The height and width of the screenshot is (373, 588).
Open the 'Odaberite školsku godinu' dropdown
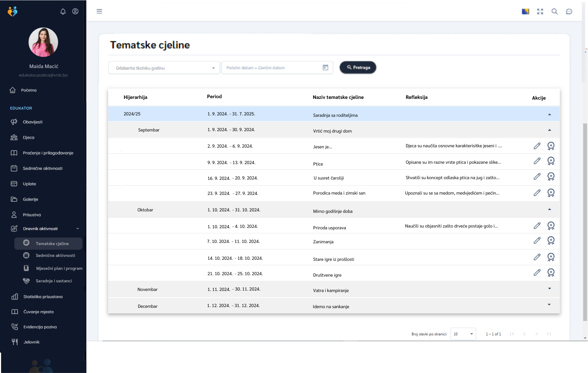click(x=164, y=67)
